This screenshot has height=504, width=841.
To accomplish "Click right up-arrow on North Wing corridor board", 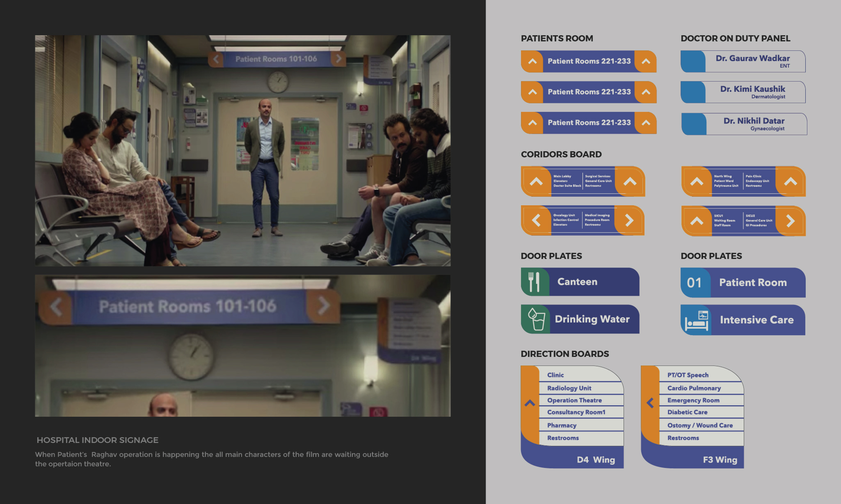I will point(790,181).
